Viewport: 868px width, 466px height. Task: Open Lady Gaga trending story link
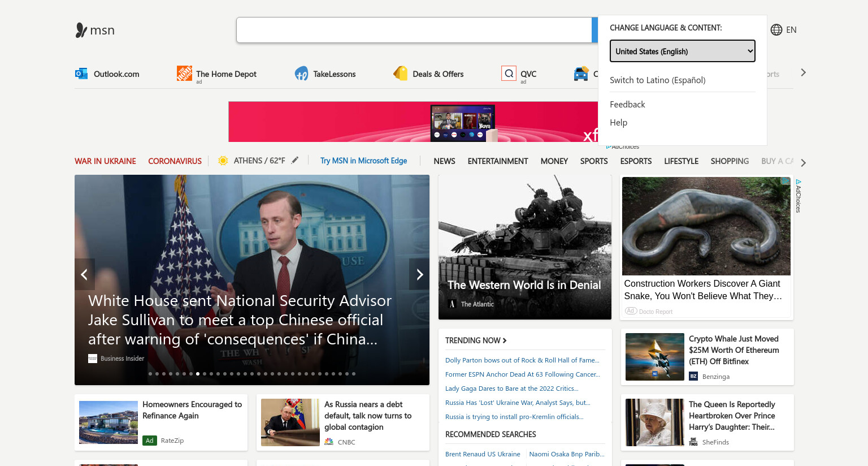click(x=512, y=389)
